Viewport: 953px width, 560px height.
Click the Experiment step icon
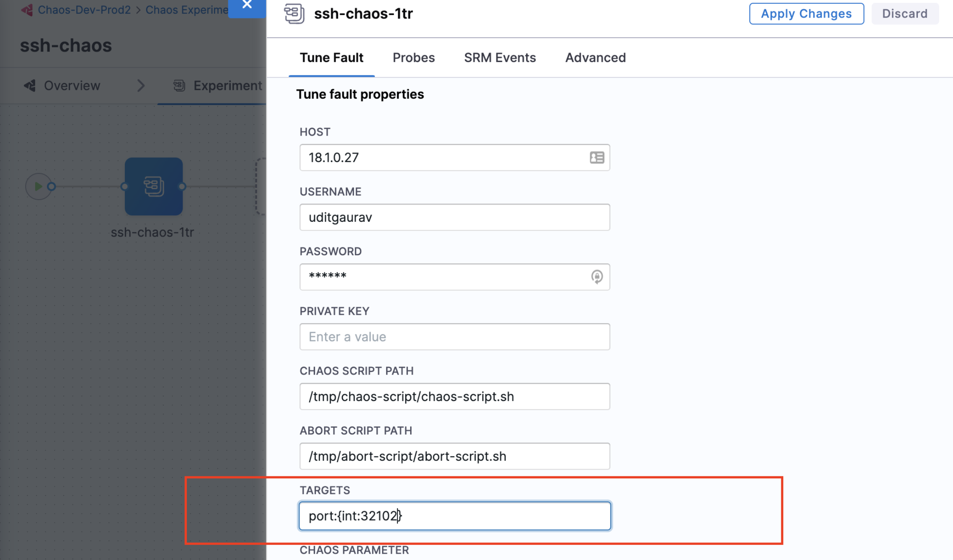(179, 86)
